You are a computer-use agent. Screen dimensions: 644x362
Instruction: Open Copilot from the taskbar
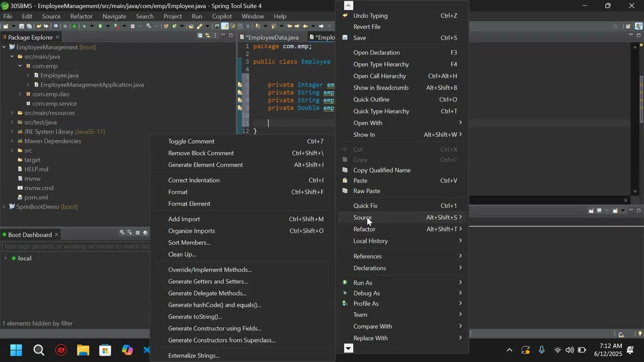click(127, 350)
